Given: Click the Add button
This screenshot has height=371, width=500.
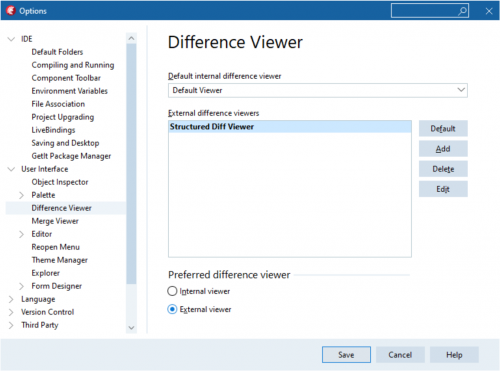Looking at the screenshot, I should pyautogui.click(x=443, y=149).
